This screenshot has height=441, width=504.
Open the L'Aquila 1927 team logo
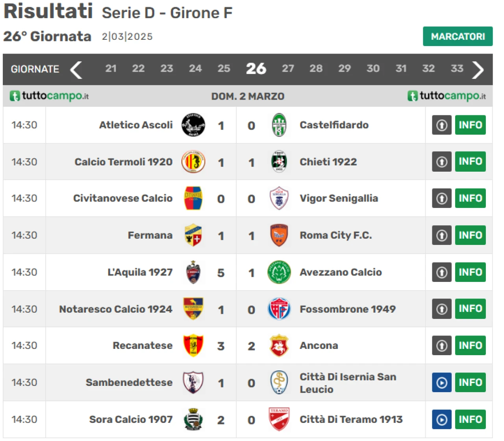point(193,272)
